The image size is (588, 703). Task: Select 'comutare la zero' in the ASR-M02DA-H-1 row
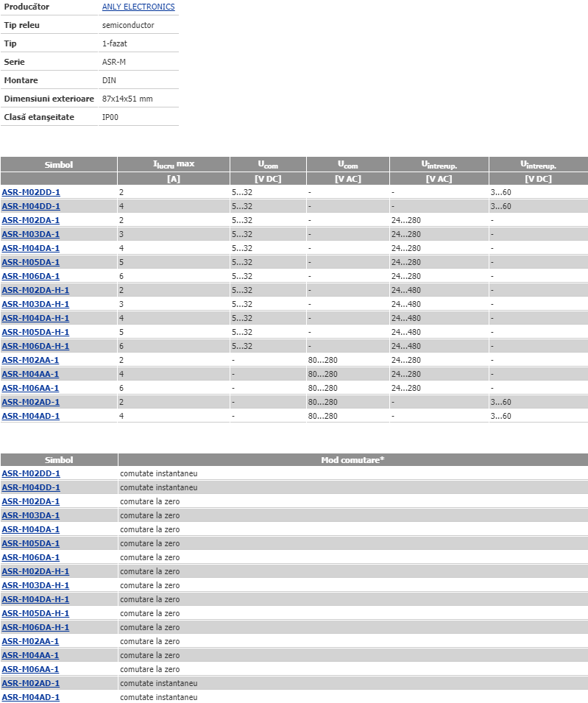coord(149,572)
